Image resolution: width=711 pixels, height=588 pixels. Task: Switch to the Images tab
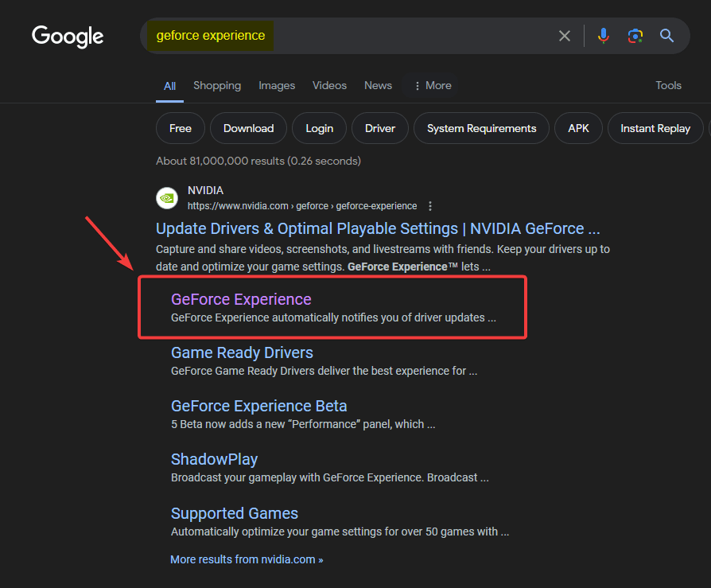coord(277,85)
